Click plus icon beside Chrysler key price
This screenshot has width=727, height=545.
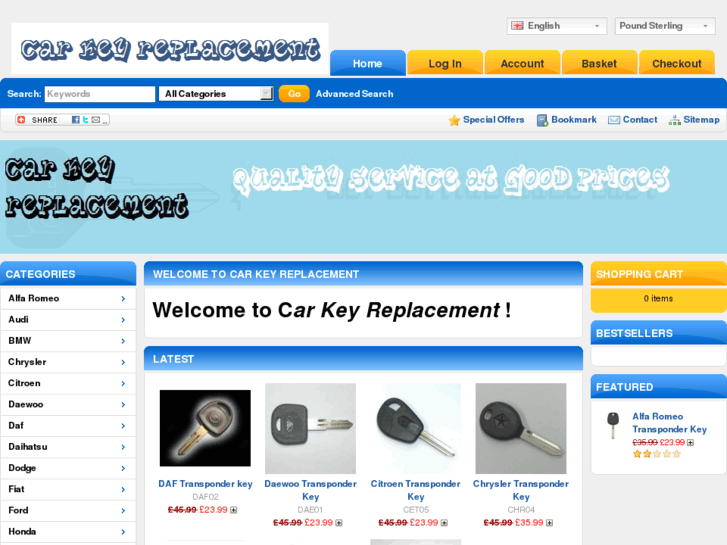tap(549, 523)
